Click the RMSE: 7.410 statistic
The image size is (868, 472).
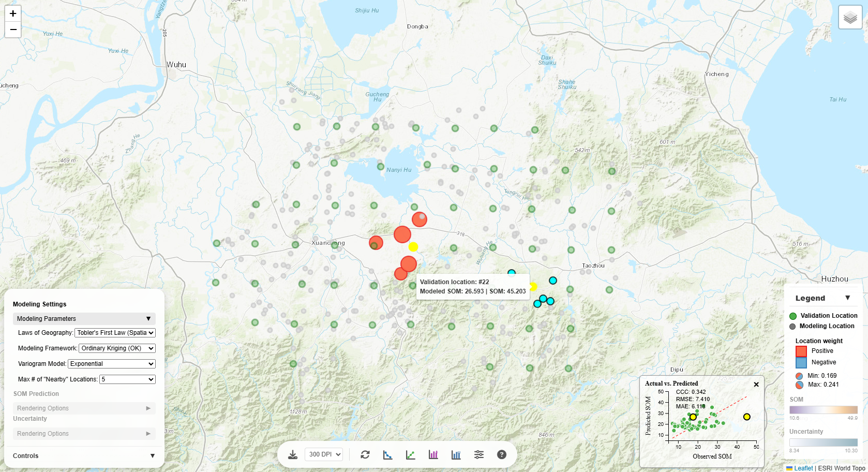(x=693, y=399)
